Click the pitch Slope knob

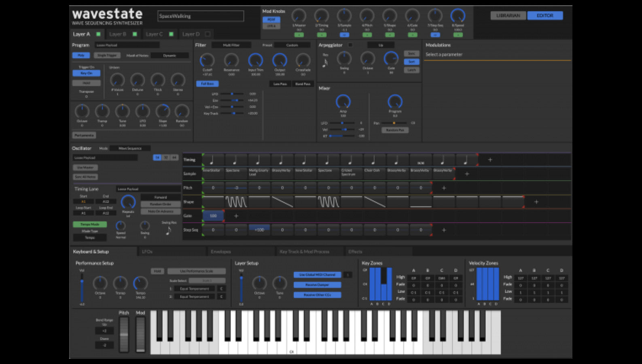(163, 111)
